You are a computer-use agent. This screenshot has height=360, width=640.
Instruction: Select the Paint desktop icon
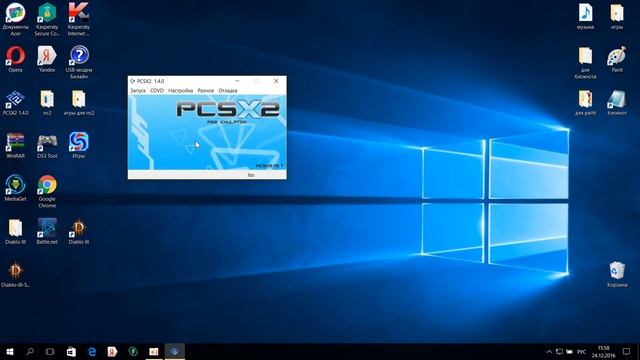(x=617, y=59)
